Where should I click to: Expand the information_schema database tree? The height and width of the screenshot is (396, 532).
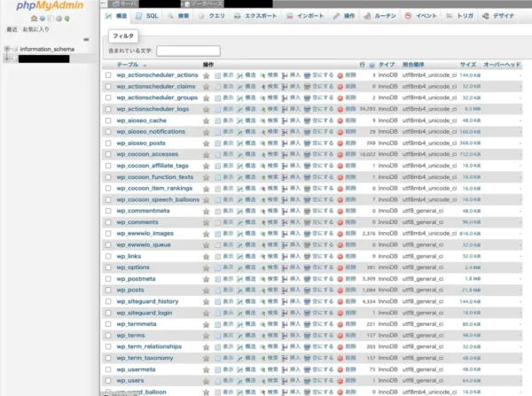[x=7, y=49]
